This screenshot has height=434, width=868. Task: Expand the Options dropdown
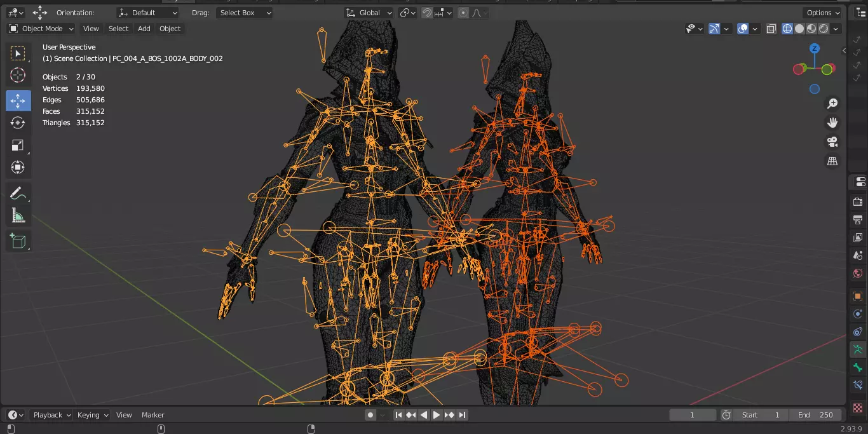pyautogui.click(x=823, y=13)
